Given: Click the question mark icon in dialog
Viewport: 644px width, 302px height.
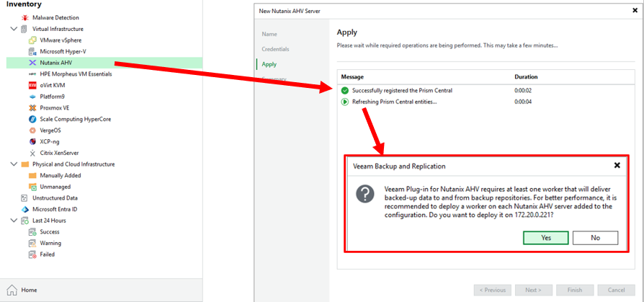Looking at the screenshot, I should coord(365,193).
